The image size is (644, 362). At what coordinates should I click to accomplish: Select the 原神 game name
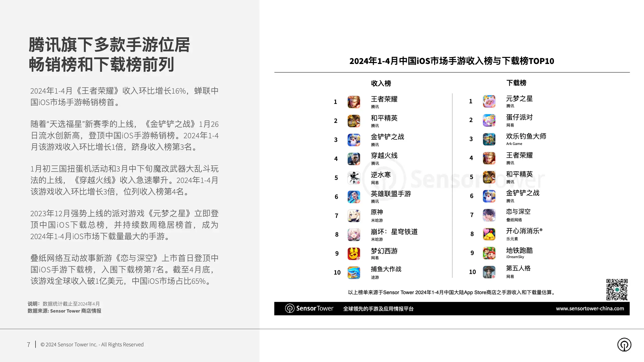click(377, 212)
